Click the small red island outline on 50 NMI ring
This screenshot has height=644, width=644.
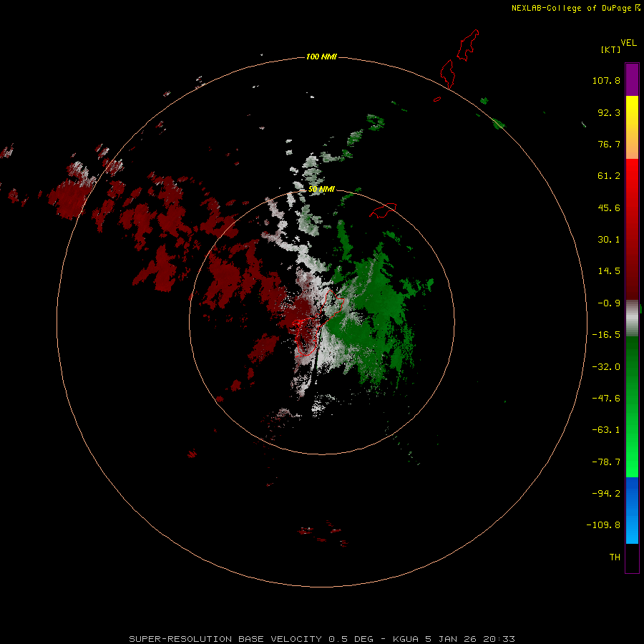[384, 210]
